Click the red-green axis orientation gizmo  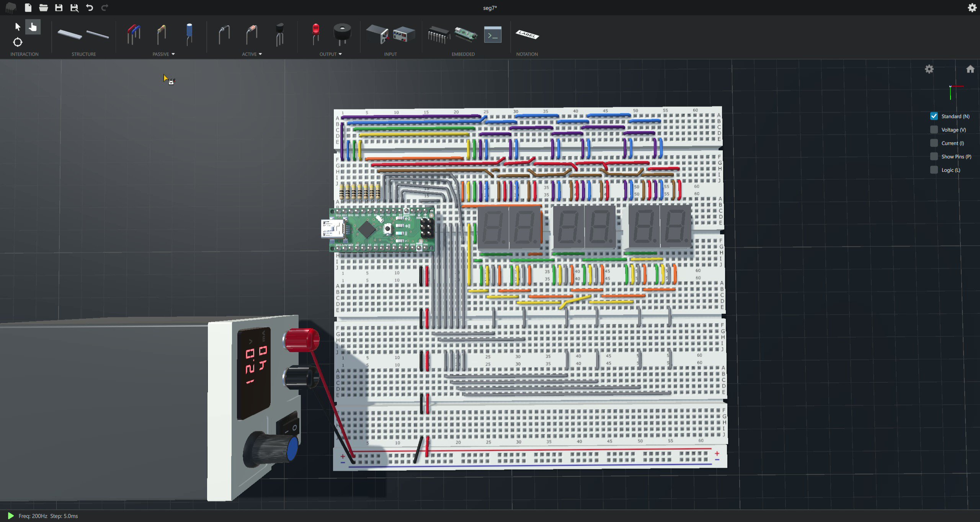[955, 92]
